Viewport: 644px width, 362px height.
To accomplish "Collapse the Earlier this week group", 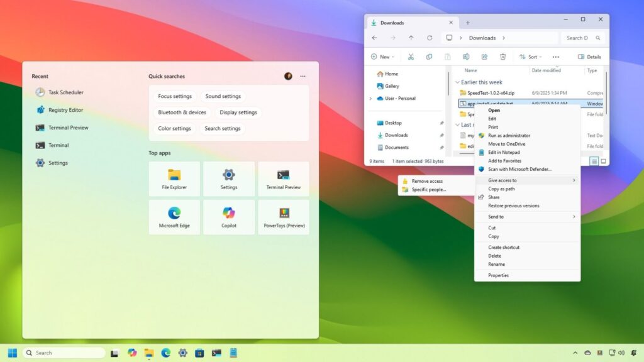I will [x=457, y=82].
